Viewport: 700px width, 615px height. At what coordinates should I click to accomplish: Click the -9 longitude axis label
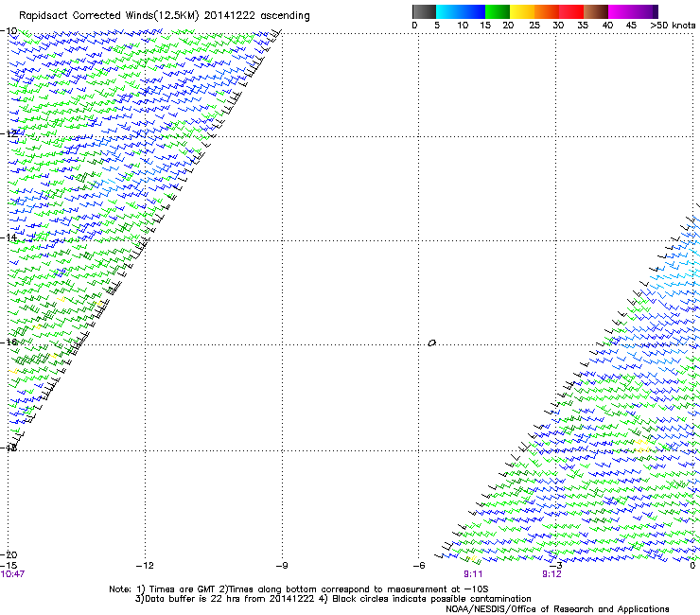pyautogui.click(x=282, y=566)
